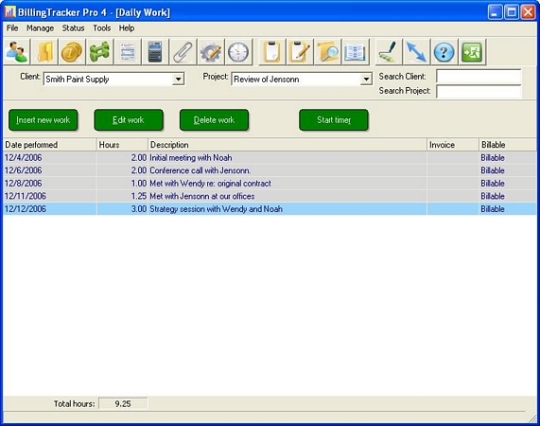Maximize the BillingTracker window
Image resolution: width=540 pixels, height=426 pixels.
coord(511,12)
